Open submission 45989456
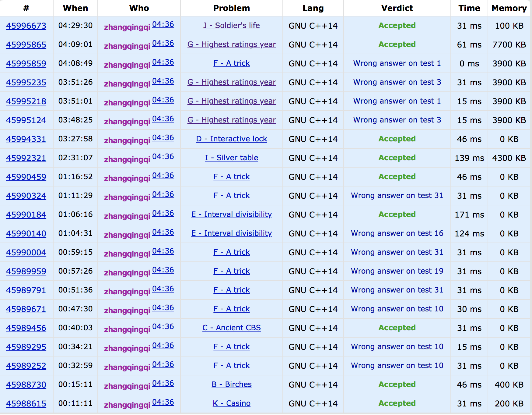This screenshot has width=532, height=415. pos(26,328)
